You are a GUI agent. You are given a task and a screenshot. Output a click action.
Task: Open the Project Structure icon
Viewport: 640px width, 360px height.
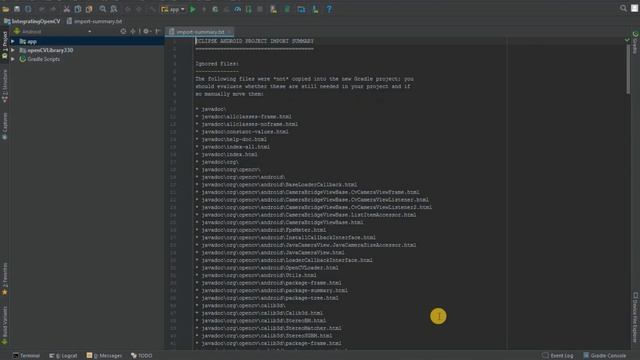pos(301,9)
